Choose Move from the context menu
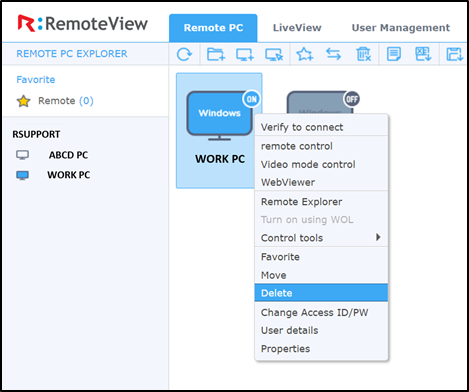 [321, 275]
